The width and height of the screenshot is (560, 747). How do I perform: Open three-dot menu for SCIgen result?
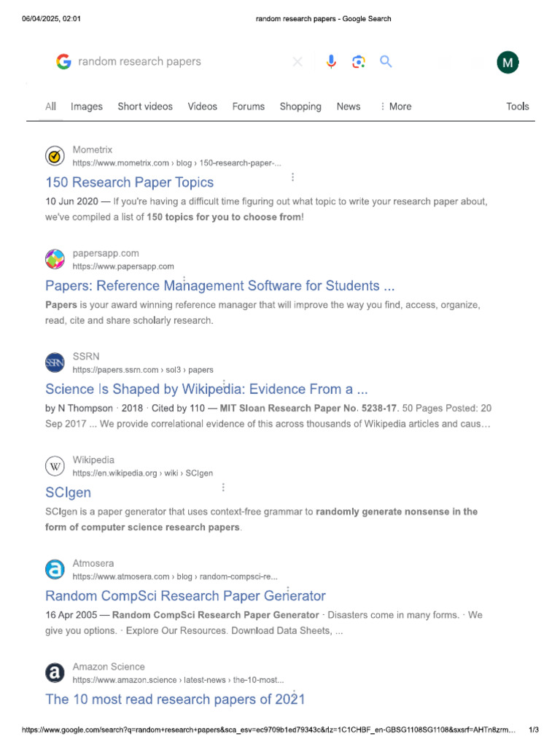coord(223,487)
